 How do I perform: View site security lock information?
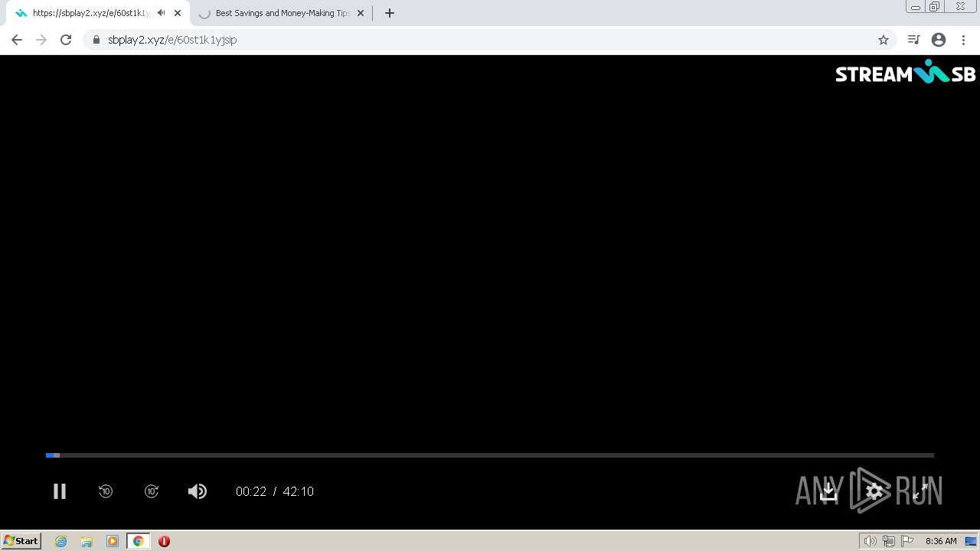click(96, 40)
